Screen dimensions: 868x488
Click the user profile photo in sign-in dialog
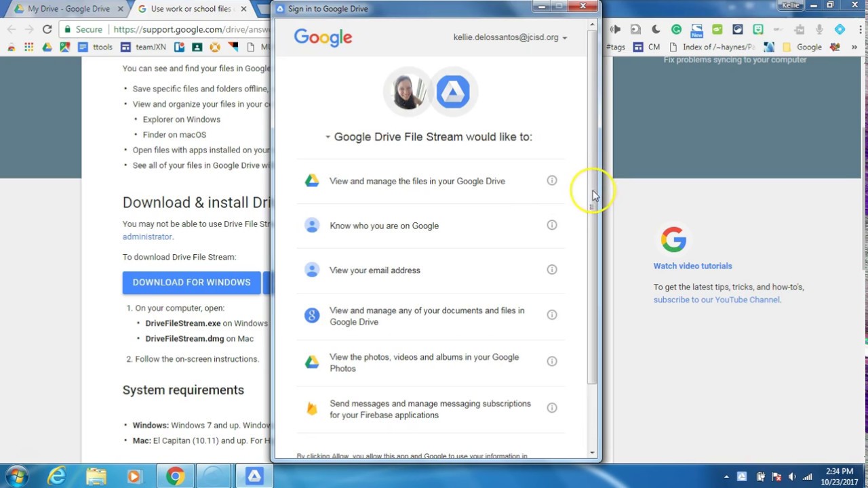tap(408, 91)
